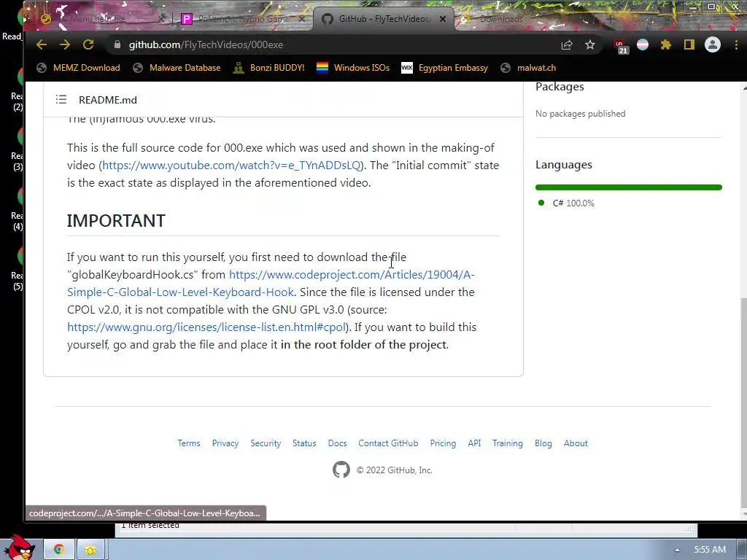The height and width of the screenshot is (560, 747).
Task: Click the green C# language bar
Action: coord(628,187)
